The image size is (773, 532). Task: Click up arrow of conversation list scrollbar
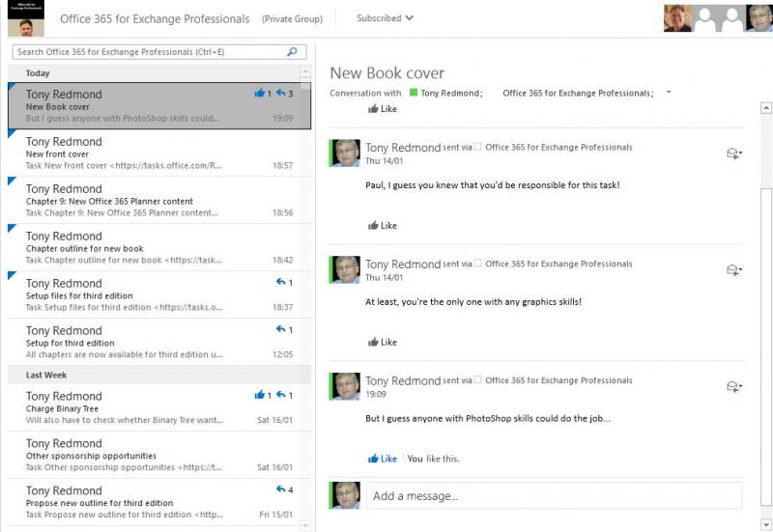(305, 71)
